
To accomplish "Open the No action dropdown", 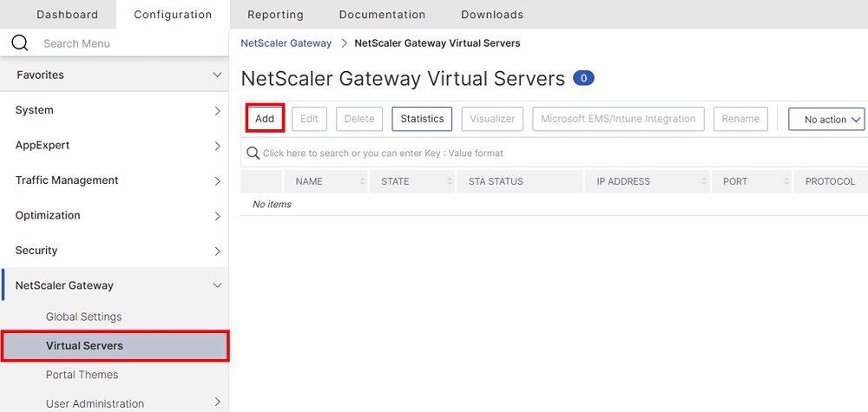I will 826,119.
